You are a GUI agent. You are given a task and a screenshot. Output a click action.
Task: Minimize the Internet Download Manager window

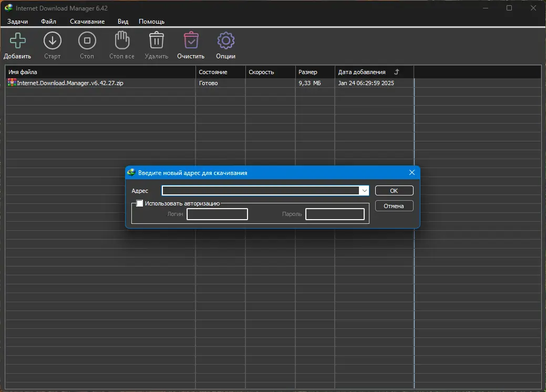pyautogui.click(x=486, y=8)
